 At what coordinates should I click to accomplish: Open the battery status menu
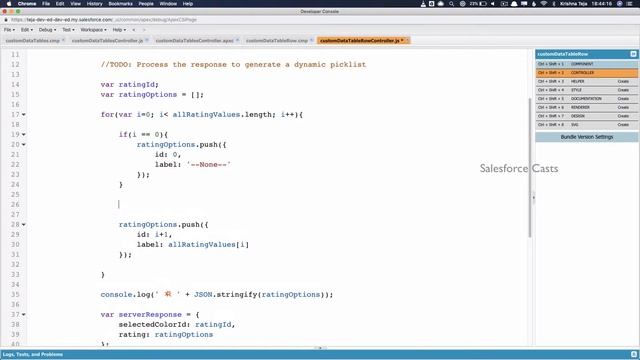tap(478, 4)
